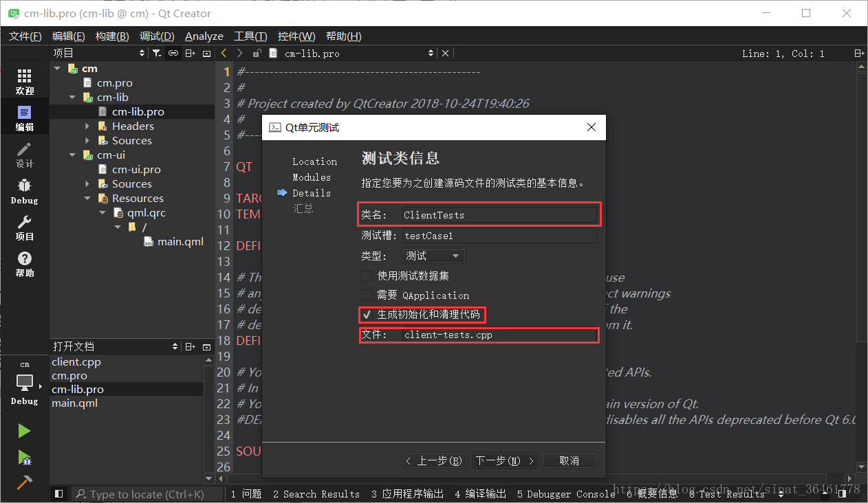Open the 控件(W) menu
Image resolution: width=868 pixels, height=503 pixels.
coord(296,36)
